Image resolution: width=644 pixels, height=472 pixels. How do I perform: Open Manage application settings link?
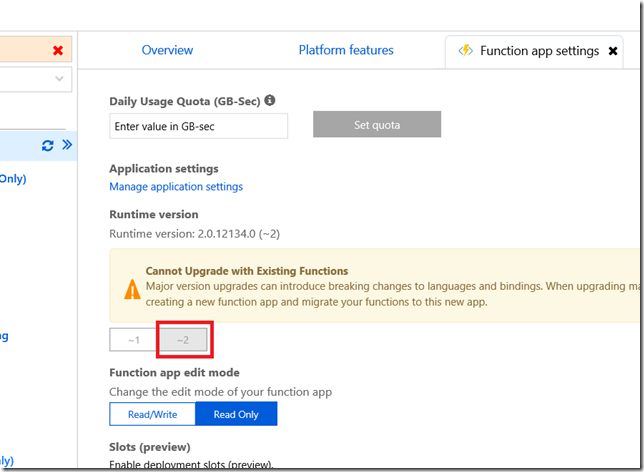click(176, 186)
